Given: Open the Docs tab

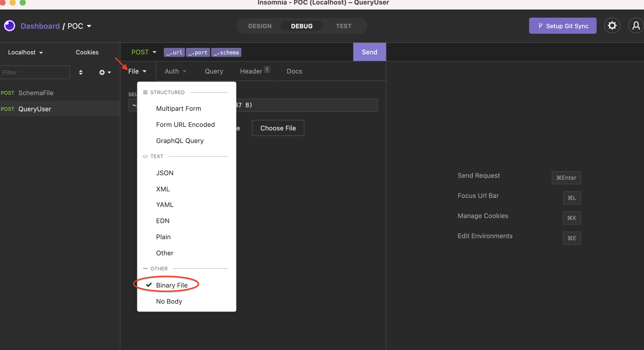Looking at the screenshot, I should pos(294,71).
